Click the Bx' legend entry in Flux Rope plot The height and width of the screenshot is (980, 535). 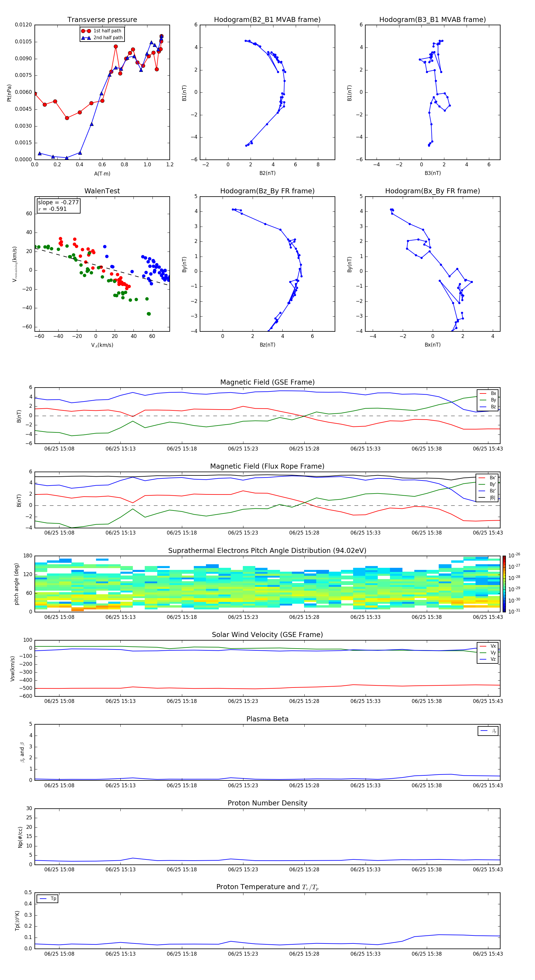pyautogui.click(x=487, y=478)
